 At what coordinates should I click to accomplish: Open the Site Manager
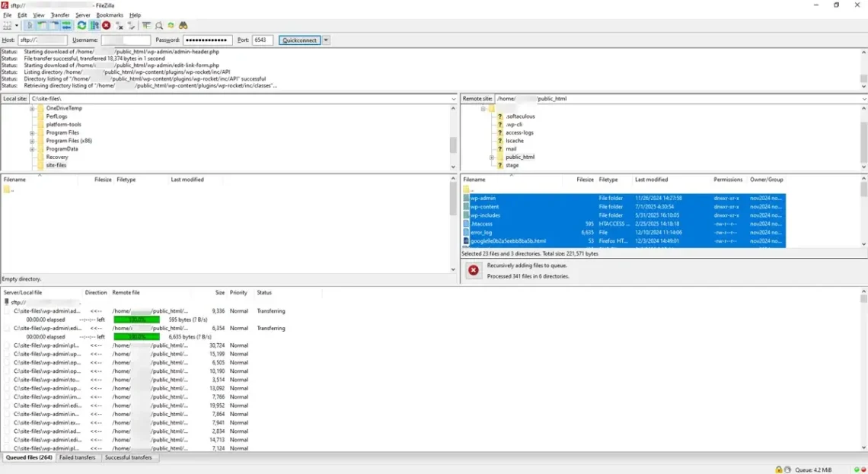(x=7, y=25)
